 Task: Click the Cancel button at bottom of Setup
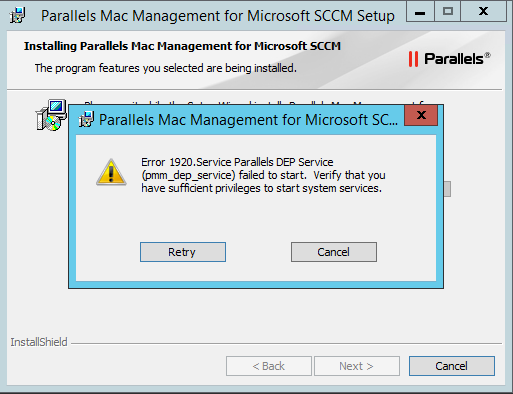point(452,366)
